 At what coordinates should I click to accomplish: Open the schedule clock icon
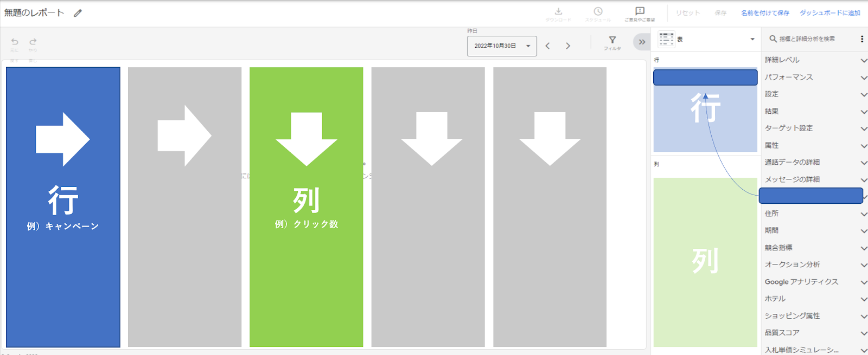tap(598, 11)
